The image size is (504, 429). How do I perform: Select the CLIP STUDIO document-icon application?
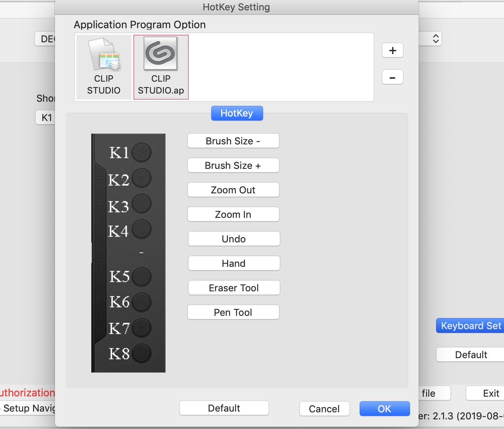(104, 67)
